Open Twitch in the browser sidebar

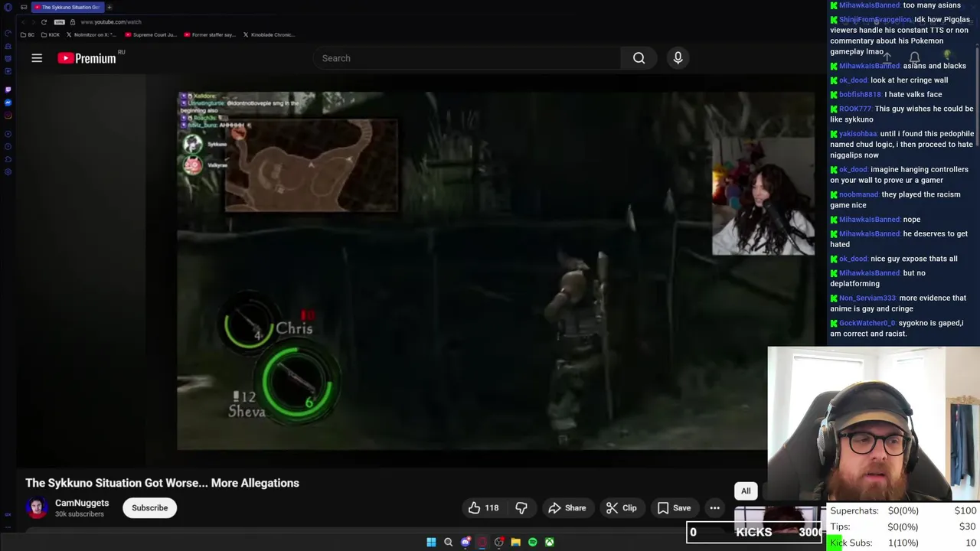tap(8, 90)
